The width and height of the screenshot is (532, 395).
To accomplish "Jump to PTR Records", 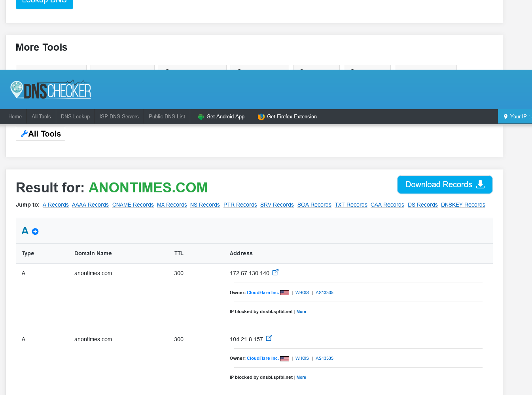I will [x=240, y=205].
